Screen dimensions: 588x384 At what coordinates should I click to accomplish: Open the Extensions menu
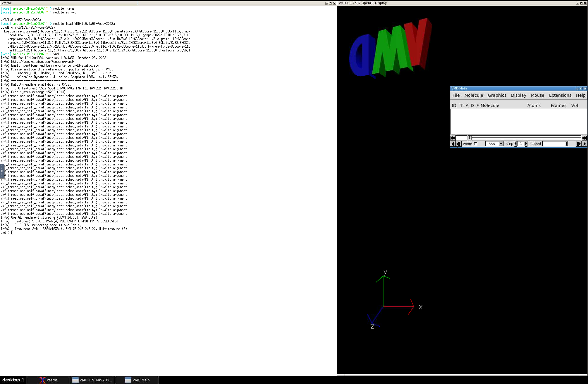560,95
